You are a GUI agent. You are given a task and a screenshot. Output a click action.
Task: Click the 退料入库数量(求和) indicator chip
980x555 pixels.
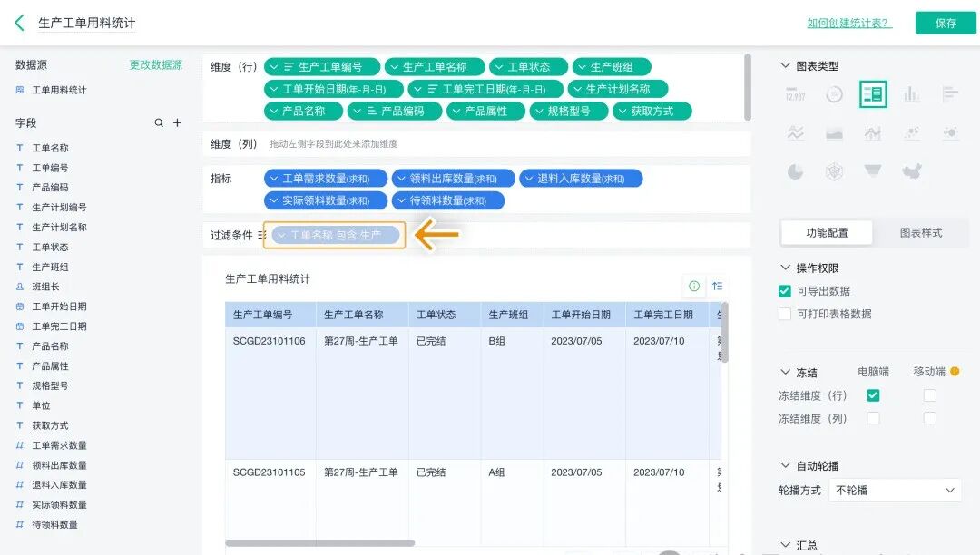click(x=581, y=179)
